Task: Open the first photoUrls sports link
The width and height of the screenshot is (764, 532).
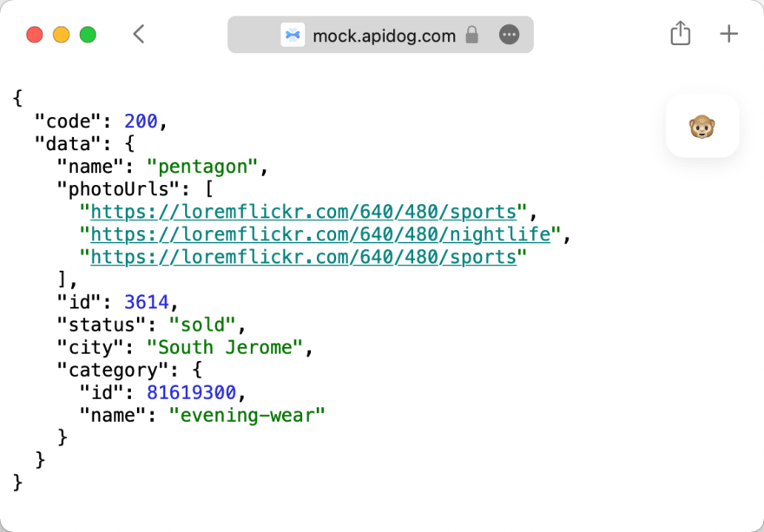Action: [x=303, y=212]
